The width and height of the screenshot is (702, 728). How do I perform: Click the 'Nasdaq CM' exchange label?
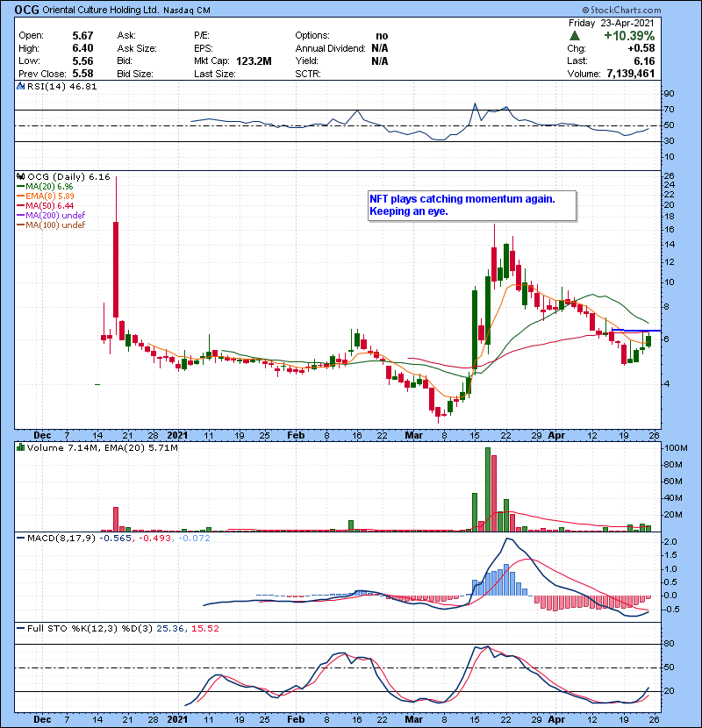[x=187, y=11]
